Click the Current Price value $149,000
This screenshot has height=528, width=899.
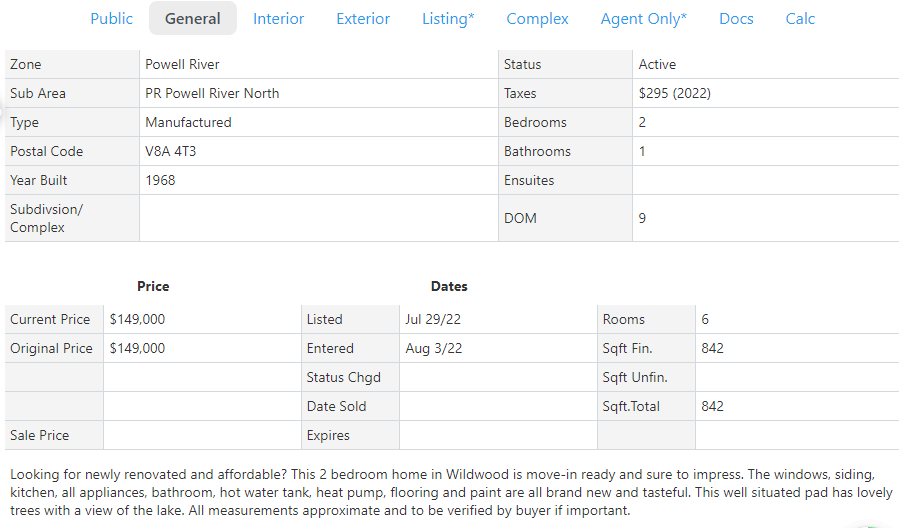click(x=137, y=319)
